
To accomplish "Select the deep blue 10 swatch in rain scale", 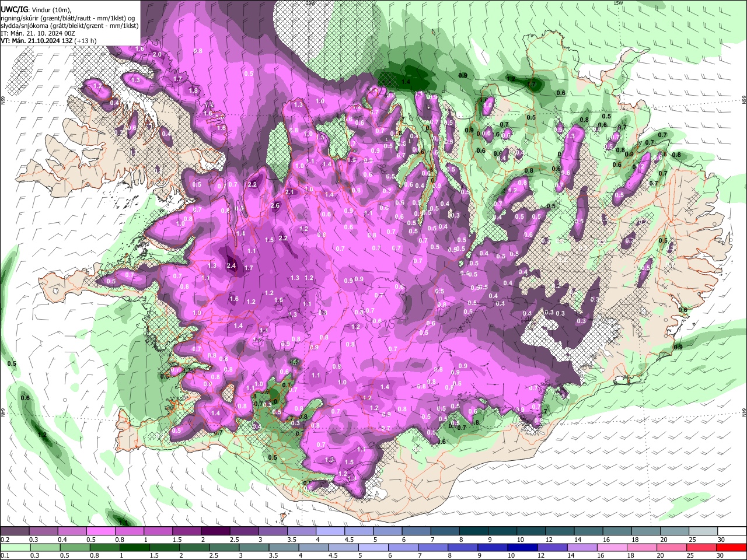I will [x=522, y=547].
